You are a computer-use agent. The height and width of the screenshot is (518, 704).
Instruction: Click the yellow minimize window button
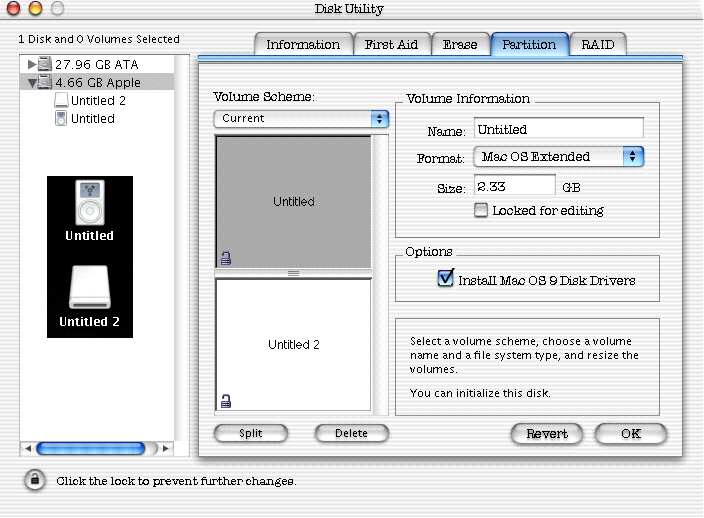tap(35, 8)
